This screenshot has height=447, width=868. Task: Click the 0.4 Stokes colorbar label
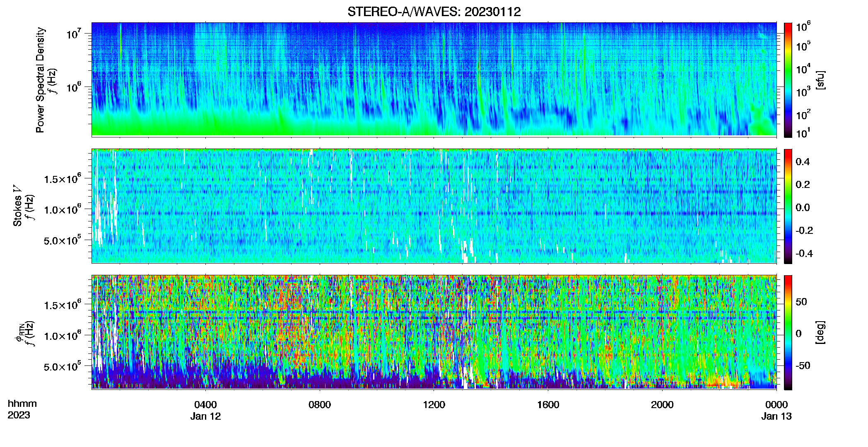tap(803, 162)
